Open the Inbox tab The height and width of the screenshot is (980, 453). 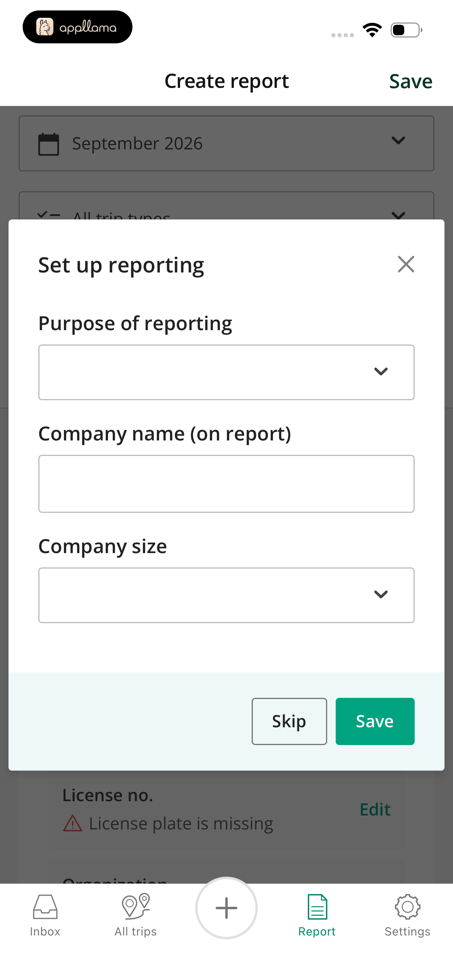click(x=45, y=915)
